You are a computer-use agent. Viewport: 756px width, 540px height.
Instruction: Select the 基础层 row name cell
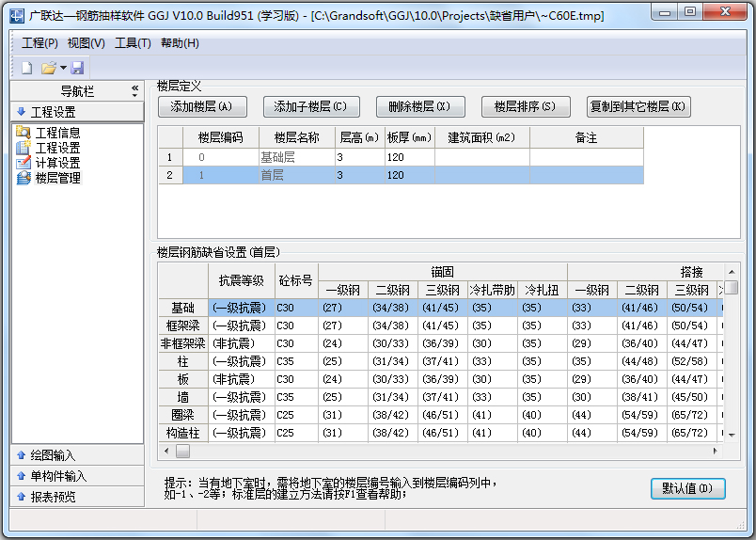click(296, 158)
